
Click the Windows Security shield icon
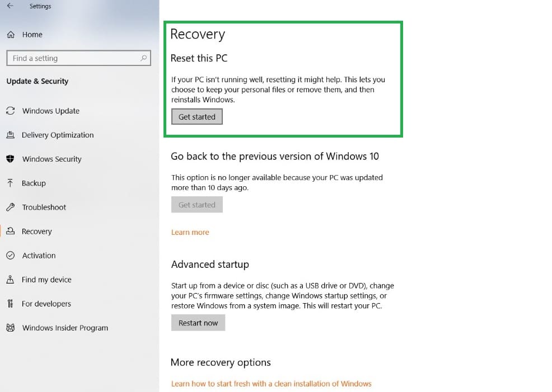(11, 159)
